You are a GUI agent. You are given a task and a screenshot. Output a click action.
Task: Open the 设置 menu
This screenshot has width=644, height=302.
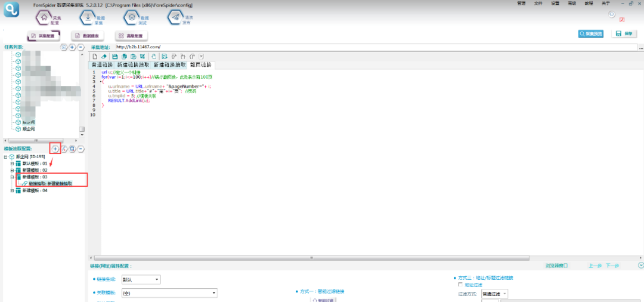point(555,4)
